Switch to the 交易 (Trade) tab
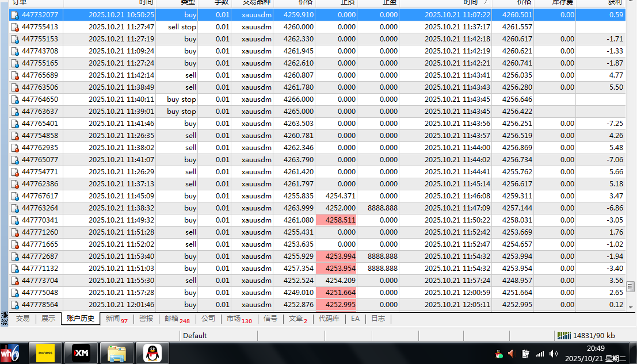This screenshot has height=364, width=637. pos(22,319)
